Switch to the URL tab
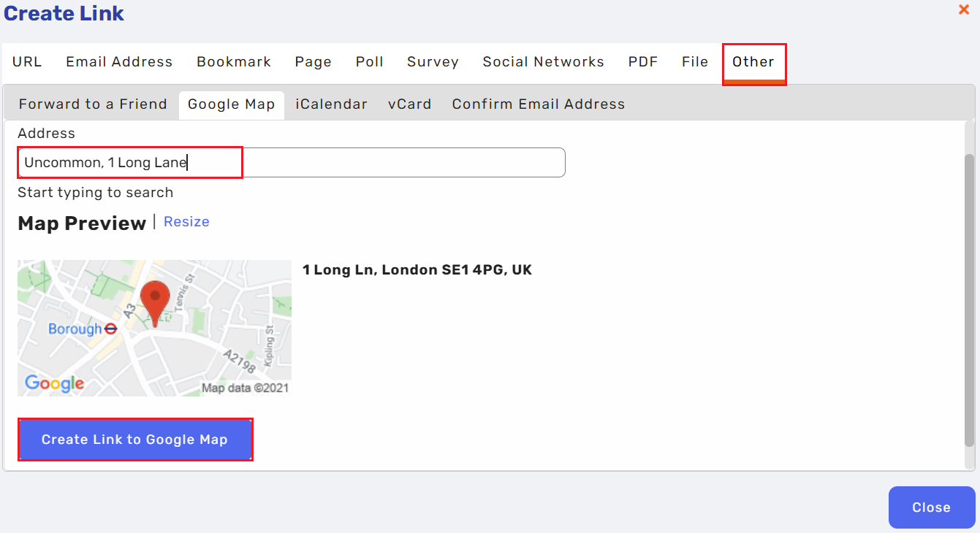 tap(27, 62)
